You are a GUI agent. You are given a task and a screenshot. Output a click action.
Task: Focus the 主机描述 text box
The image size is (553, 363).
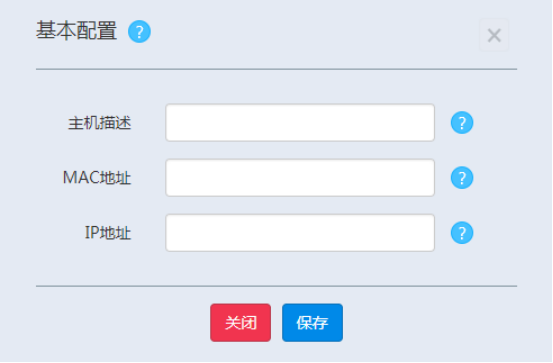[x=300, y=123]
